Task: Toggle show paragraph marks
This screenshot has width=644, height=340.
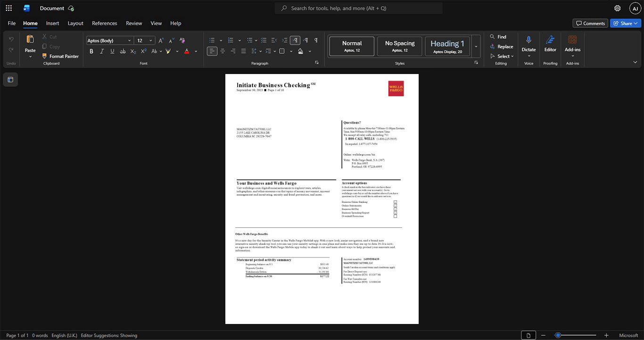Action: 316,41
